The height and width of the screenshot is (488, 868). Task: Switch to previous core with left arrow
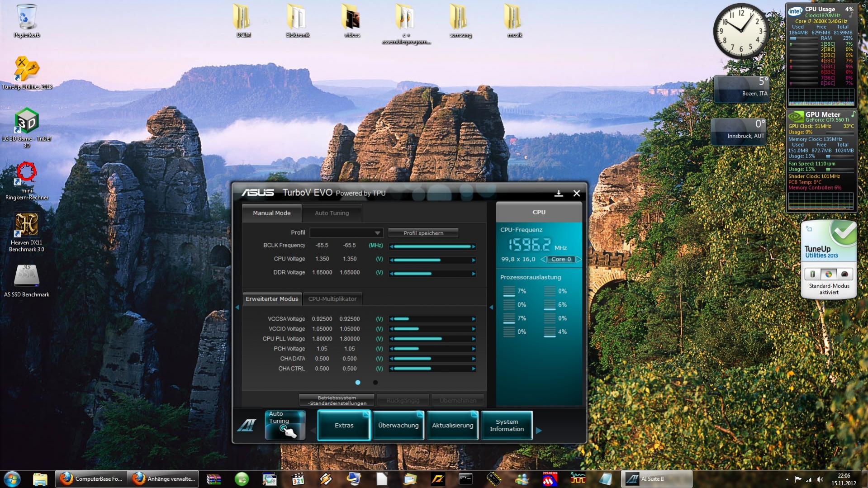(x=544, y=259)
